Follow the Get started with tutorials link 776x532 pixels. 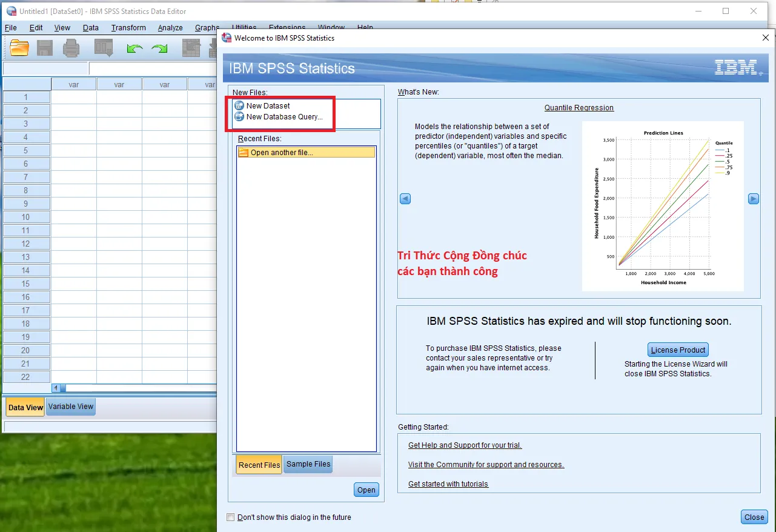(448, 484)
